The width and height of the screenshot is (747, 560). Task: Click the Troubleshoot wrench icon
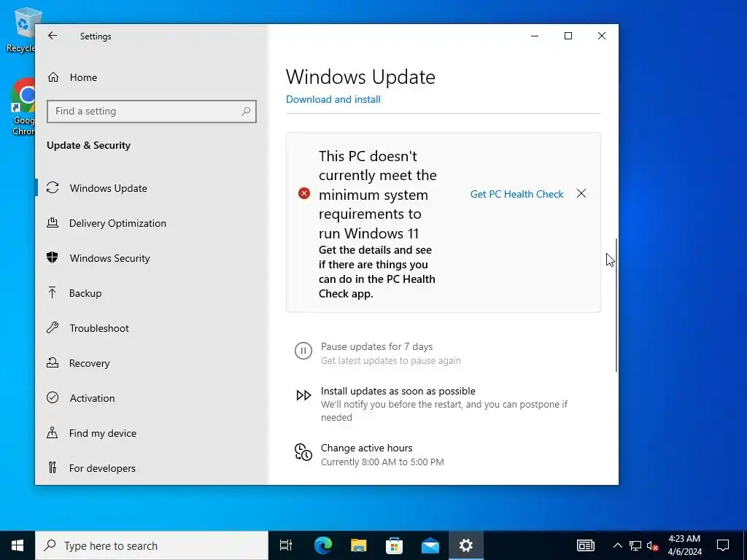(53, 327)
